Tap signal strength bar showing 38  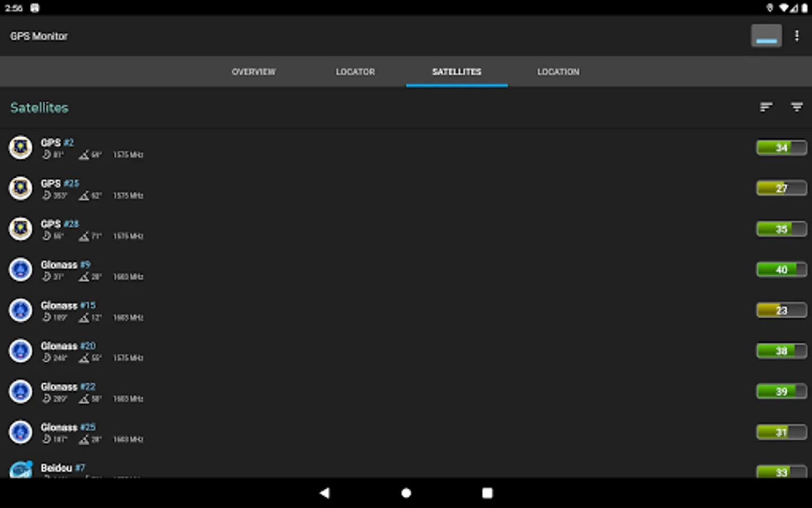tap(781, 351)
